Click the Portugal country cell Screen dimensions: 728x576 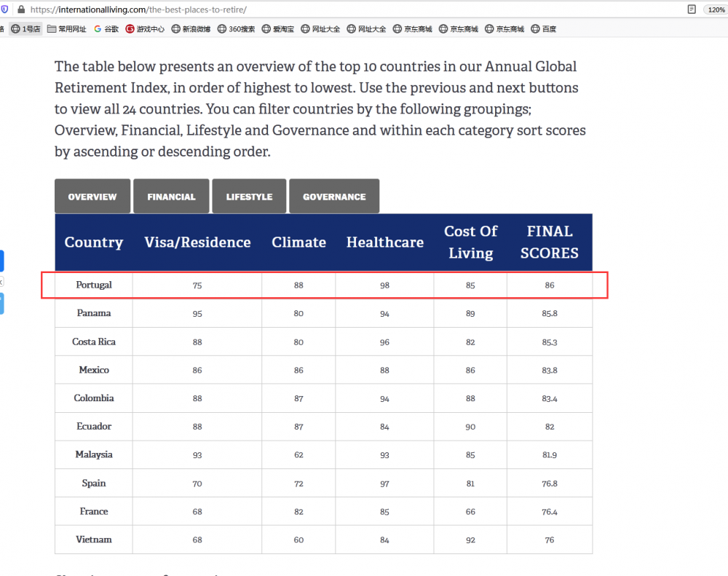tap(94, 285)
